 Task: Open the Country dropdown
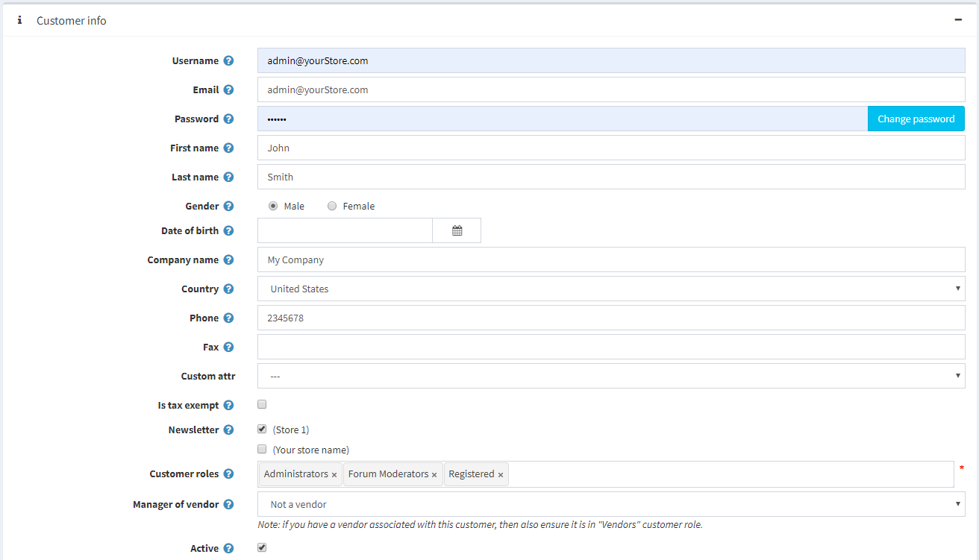pos(610,289)
